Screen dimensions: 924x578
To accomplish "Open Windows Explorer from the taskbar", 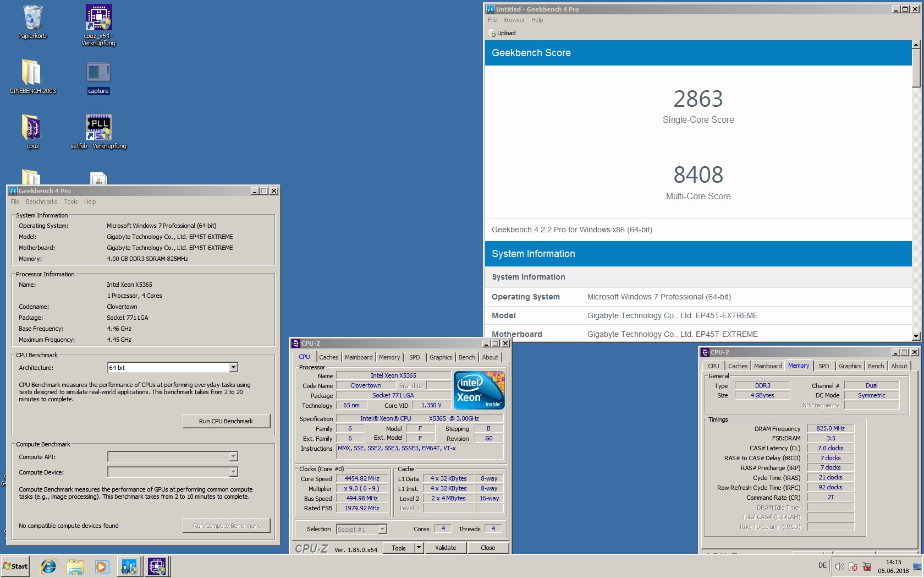I will tap(75, 566).
